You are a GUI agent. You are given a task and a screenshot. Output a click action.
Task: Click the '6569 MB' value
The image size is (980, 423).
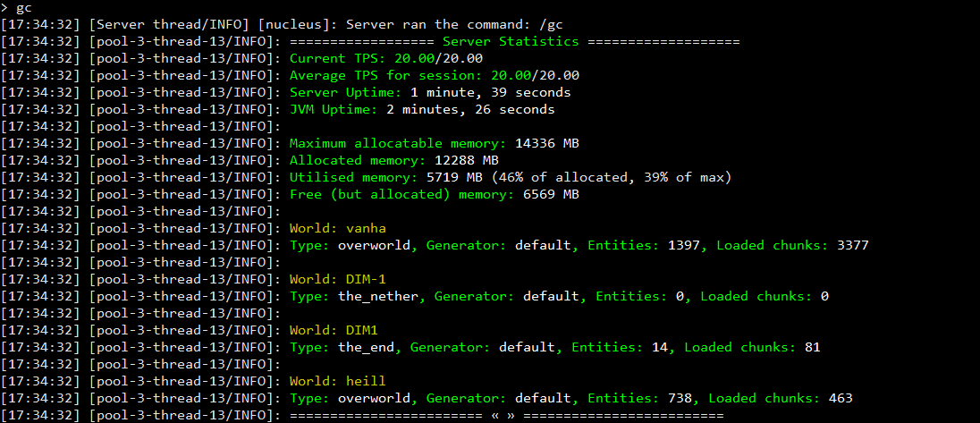[x=551, y=194]
